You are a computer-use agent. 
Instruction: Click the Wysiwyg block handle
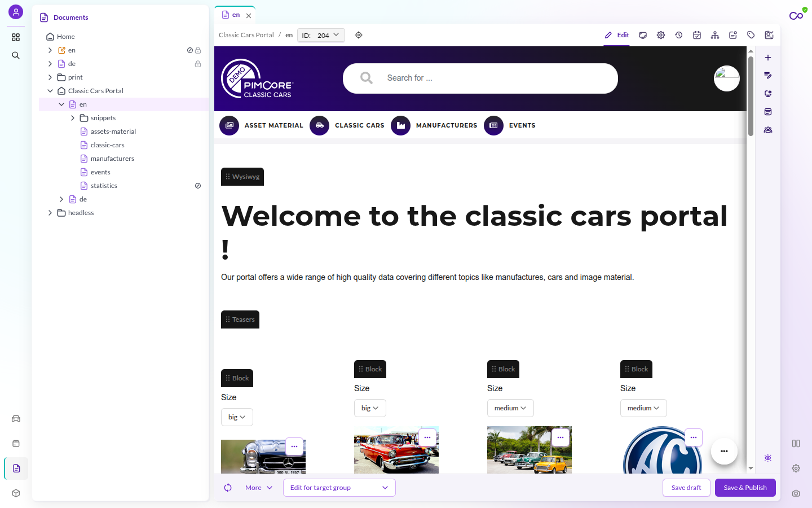click(x=242, y=177)
